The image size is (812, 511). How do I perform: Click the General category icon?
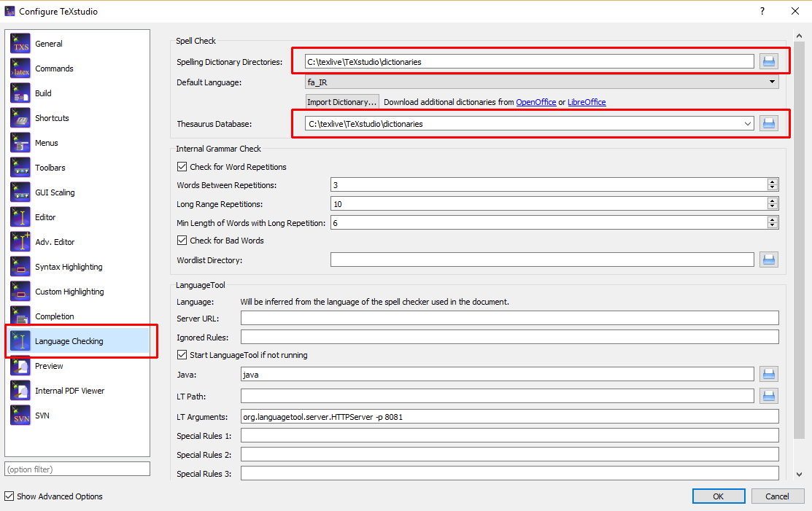(20, 44)
